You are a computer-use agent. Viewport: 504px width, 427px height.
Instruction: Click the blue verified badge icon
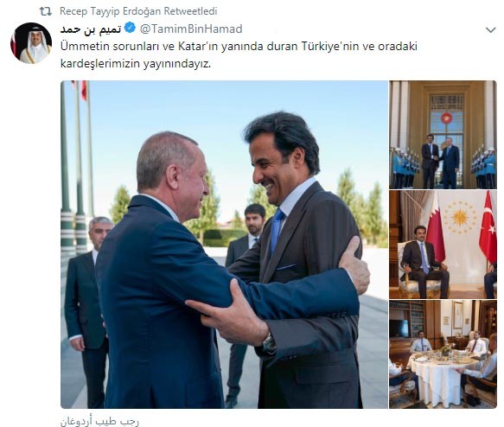click(130, 28)
